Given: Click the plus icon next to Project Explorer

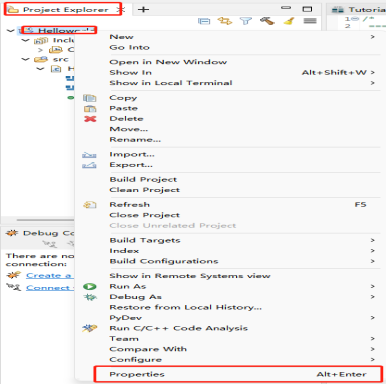Looking at the screenshot, I should pos(143,9).
